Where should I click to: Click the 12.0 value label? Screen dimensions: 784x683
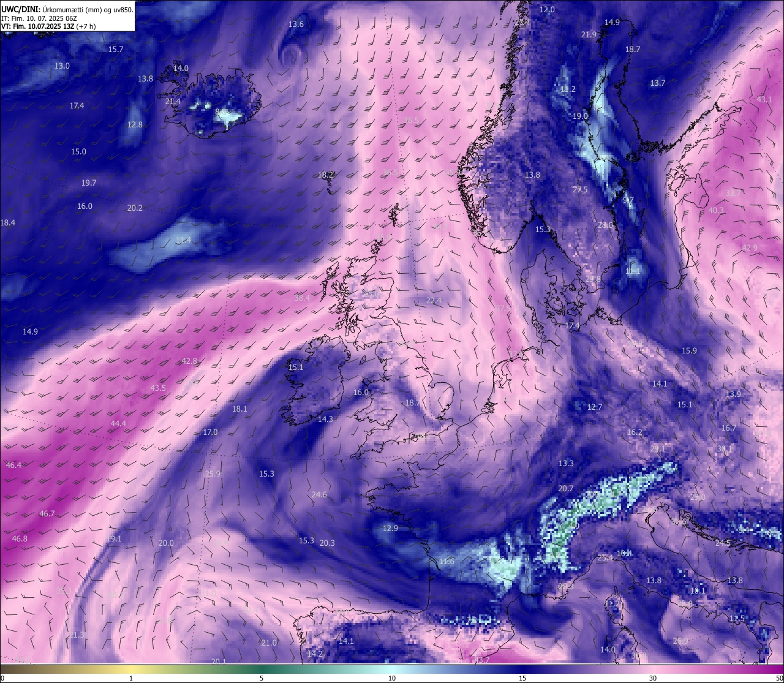[x=547, y=9]
